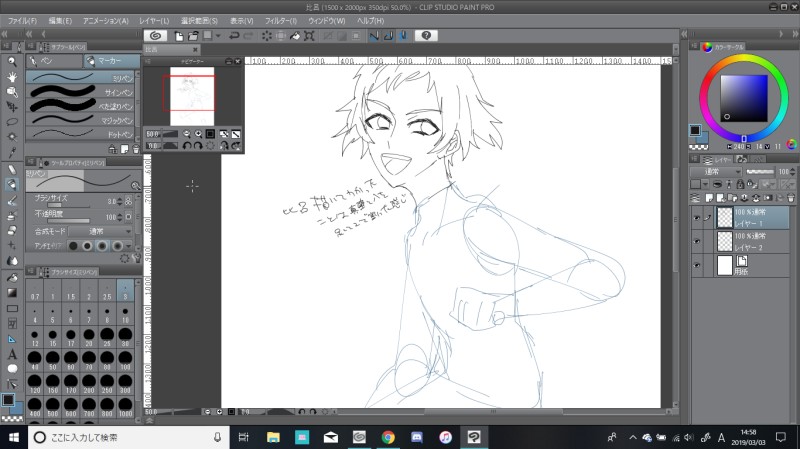Viewport: 800px width, 449px height.
Task: Select the Hand move tool
Action: [x=12, y=77]
